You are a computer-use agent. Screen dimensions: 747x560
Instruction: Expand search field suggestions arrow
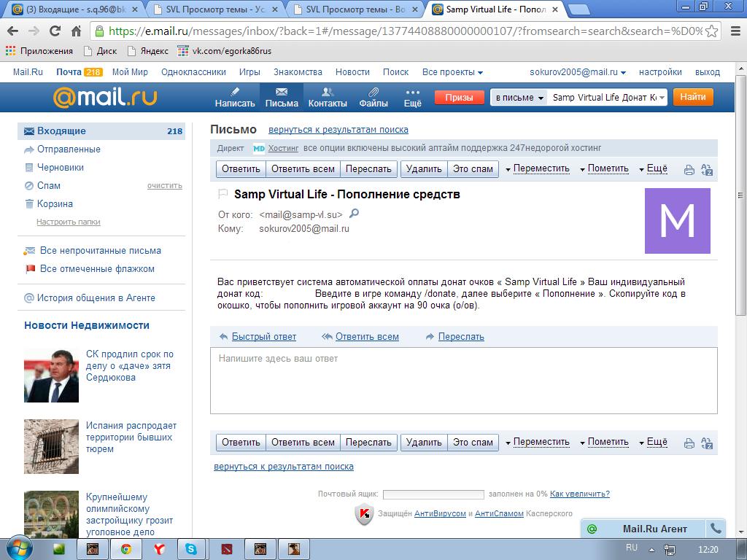coord(662,97)
